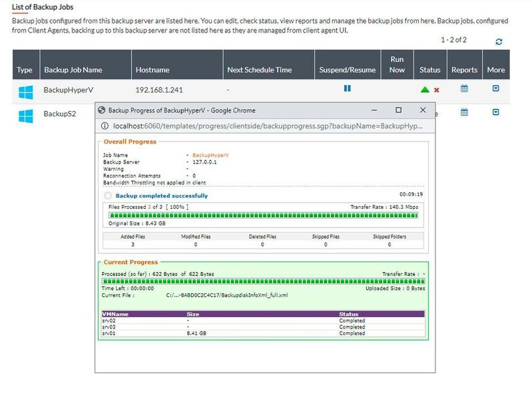Open the Reports calendar icon for BackupS2
The height and width of the screenshot is (399, 532).
[464, 112]
